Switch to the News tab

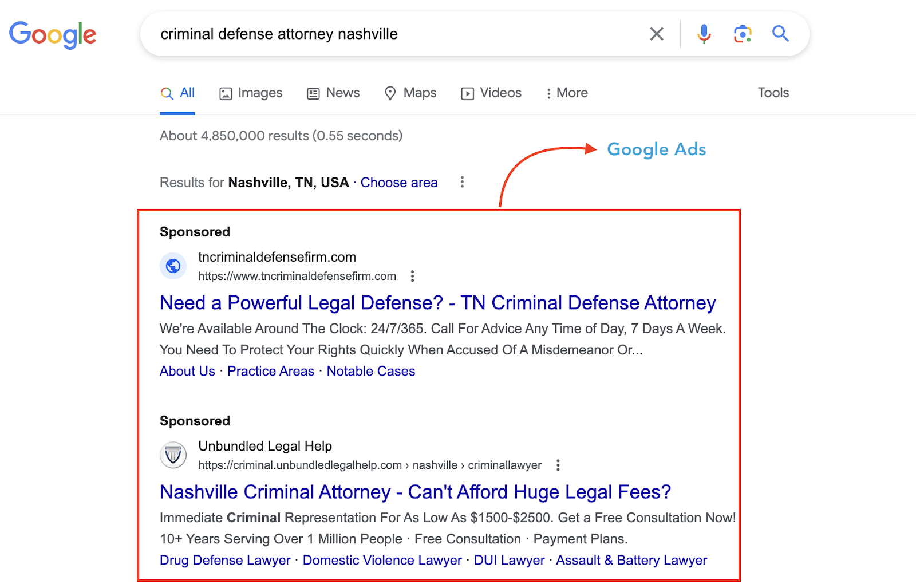[x=334, y=93]
